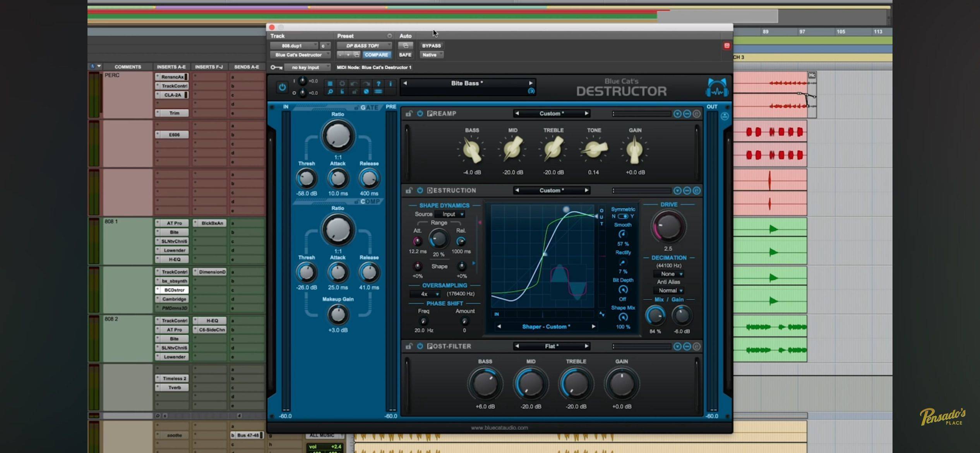The image size is (980, 453).
Task: Click the Post-Filter section minus circle icon
Action: [687, 347]
